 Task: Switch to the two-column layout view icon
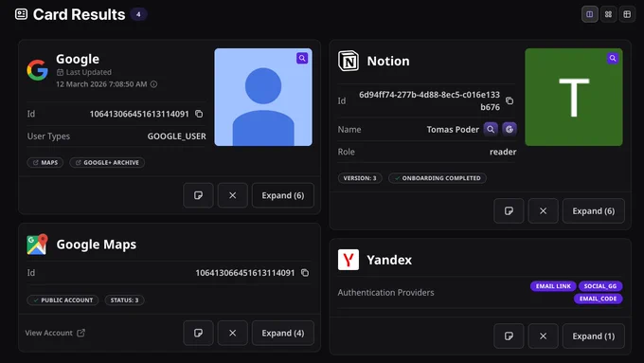589,14
